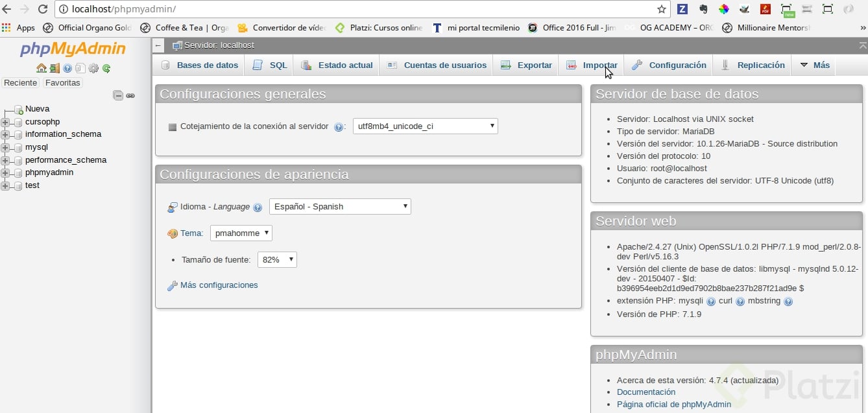868x413 pixels.
Task: Show the Reciente tables list
Action: tap(21, 83)
